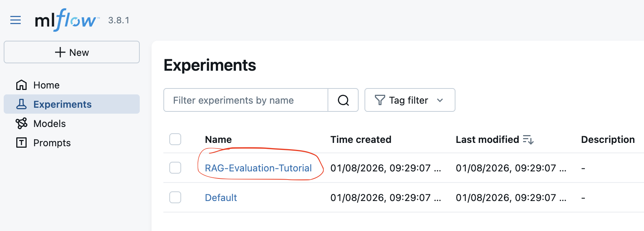Click the Last modified sort icon

coord(528,140)
